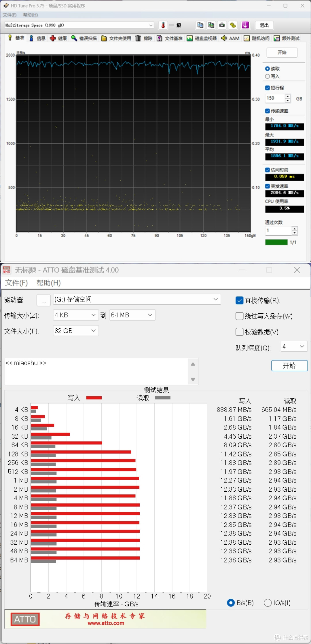Open the HD Tune 帮助(H) menu

[x=30, y=15]
